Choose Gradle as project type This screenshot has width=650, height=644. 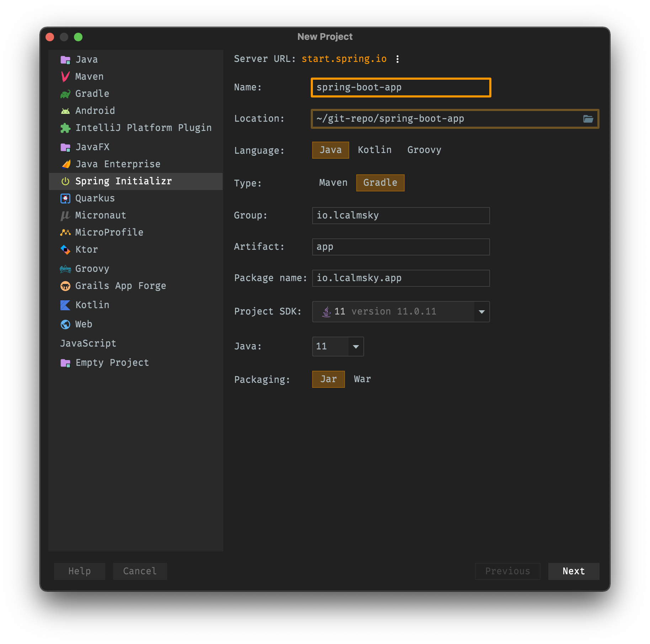pos(380,183)
